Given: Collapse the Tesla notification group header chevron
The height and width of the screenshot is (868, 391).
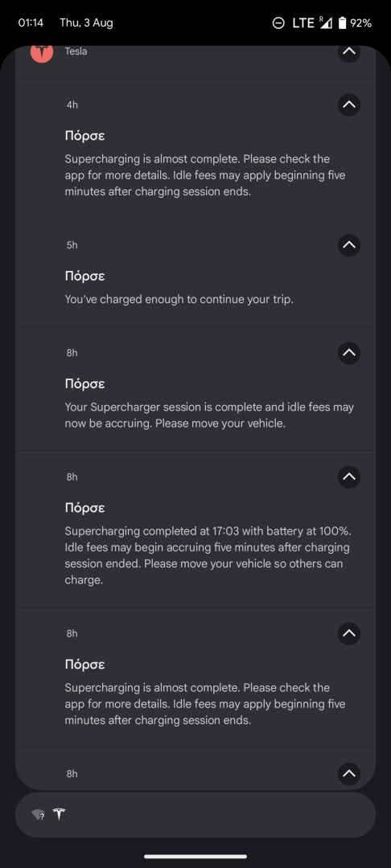Looking at the screenshot, I should [x=349, y=52].
